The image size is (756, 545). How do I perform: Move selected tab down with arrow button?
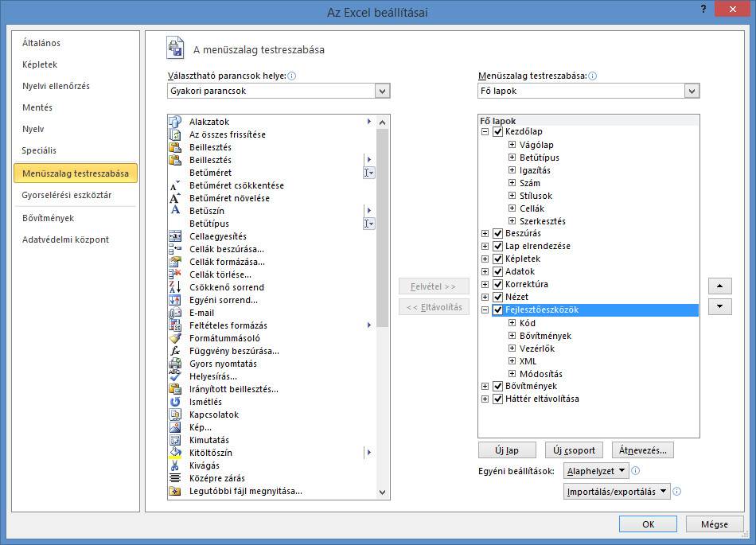click(720, 306)
